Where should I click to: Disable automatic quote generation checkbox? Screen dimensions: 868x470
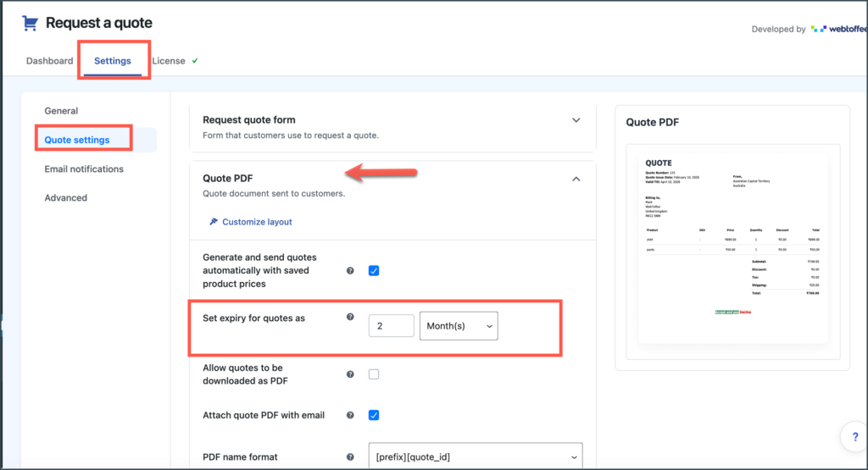[x=374, y=271]
